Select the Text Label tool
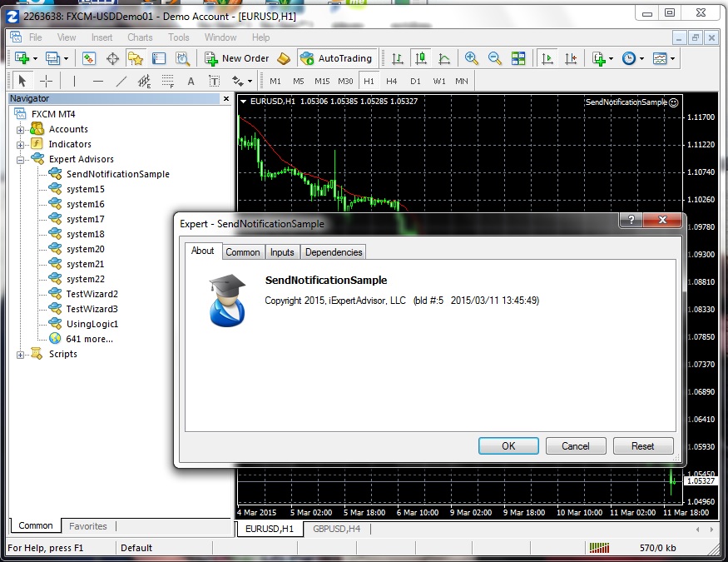The height and width of the screenshot is (562, 728). click(214, 82)
